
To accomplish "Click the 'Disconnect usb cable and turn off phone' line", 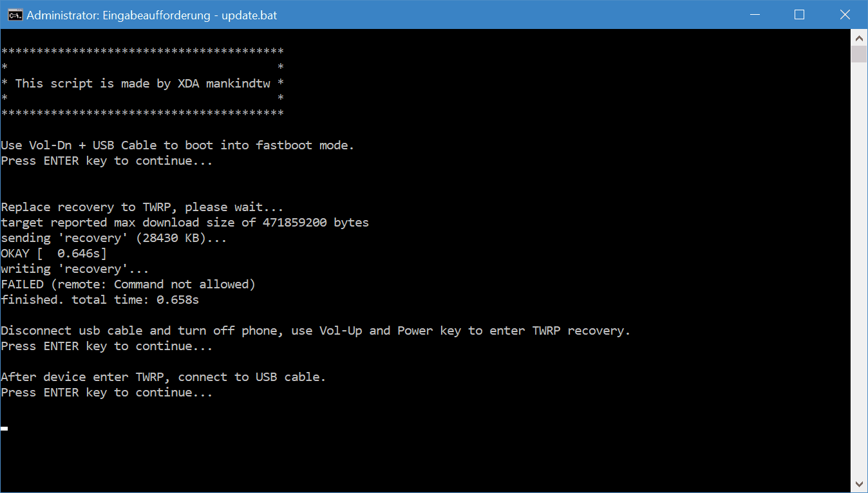I will click(x=316, y=331).
